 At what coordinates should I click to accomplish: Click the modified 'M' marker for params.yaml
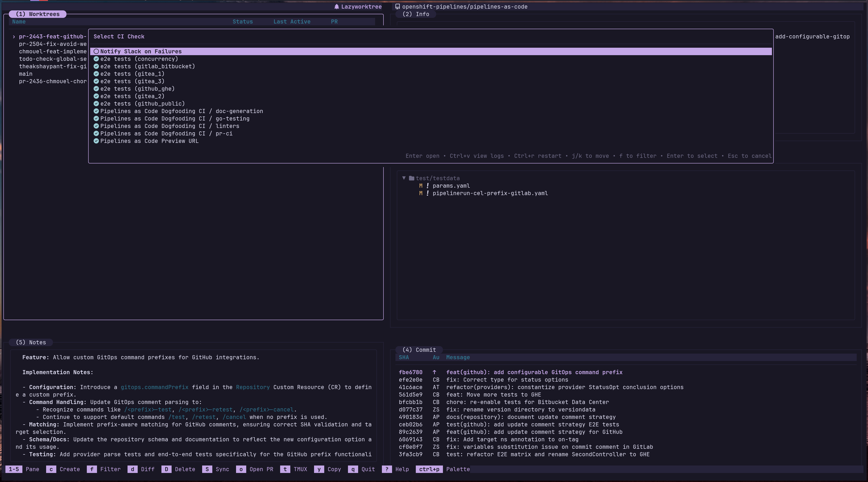point(421,186)
